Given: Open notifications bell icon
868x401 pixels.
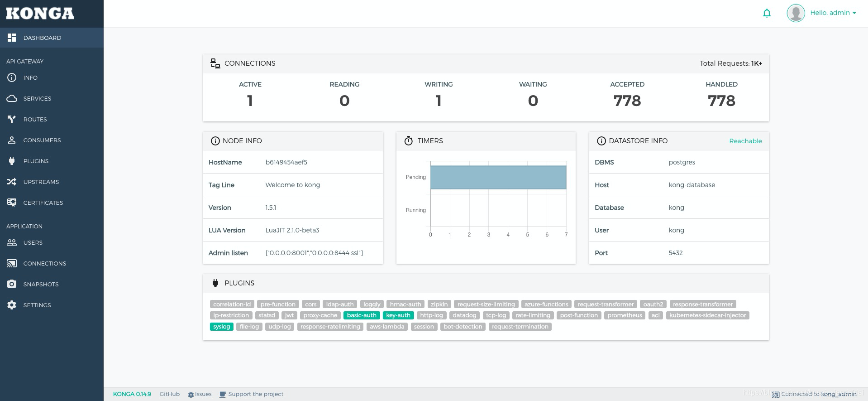Looking at the screenshot, I should click(767, 13).
